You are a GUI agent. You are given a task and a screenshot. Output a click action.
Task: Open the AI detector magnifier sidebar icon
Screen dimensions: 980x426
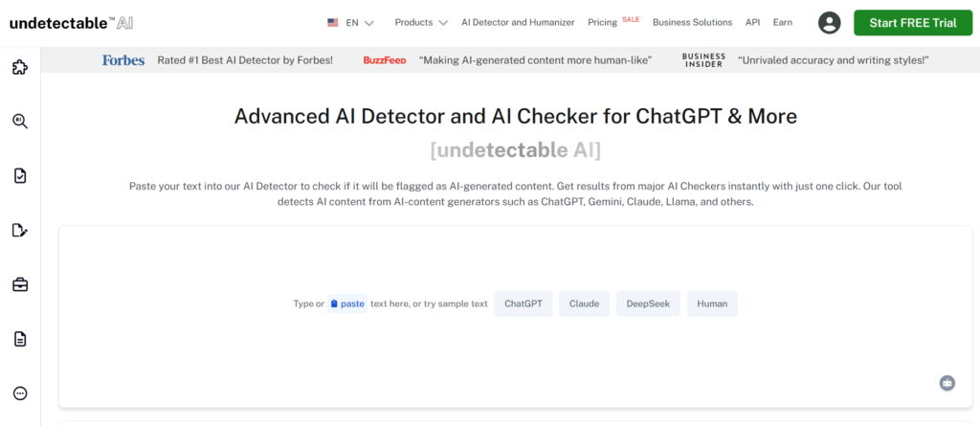point(19,121)
